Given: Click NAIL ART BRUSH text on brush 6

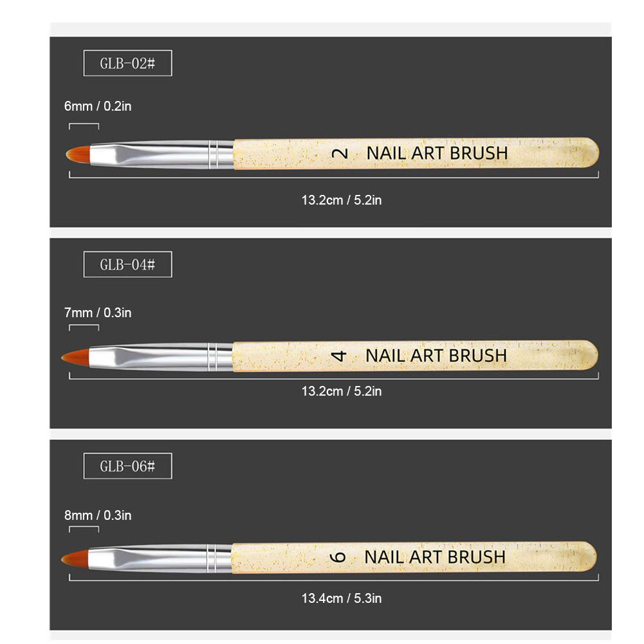Looking at the screenshot, I should pyautogui.click(x=435, y=557).
